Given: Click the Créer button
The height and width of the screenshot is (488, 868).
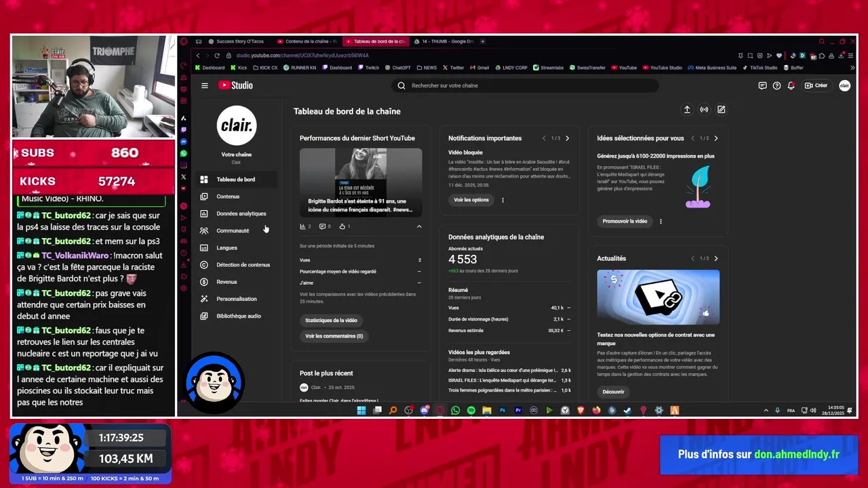Looking at the screenshot, I should click(x=816, y=85).
